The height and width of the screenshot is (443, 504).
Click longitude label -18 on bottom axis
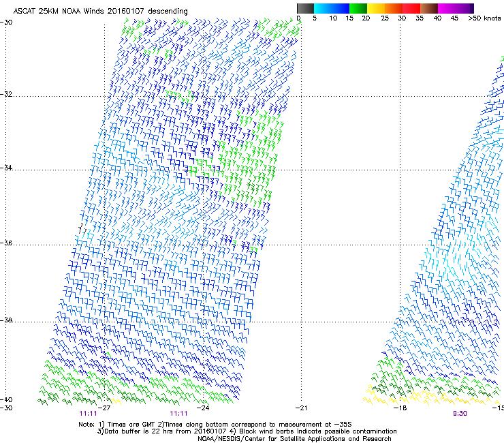pos(400,408)
